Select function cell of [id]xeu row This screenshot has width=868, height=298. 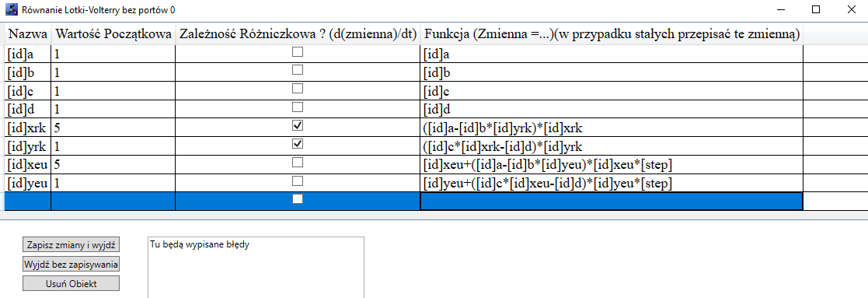click(x=611, y=164)
